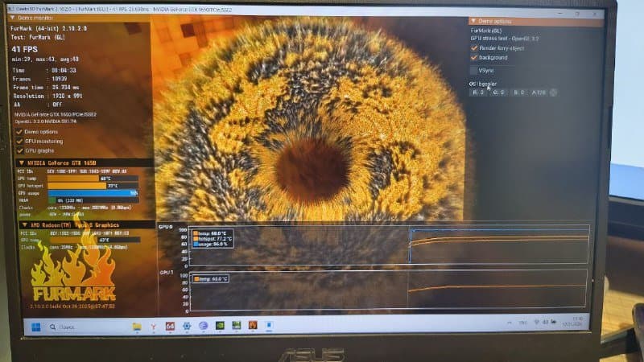644x362 pixels.
Task: Open the green NVIDIA taskbar icon
Action: point(219,326)
